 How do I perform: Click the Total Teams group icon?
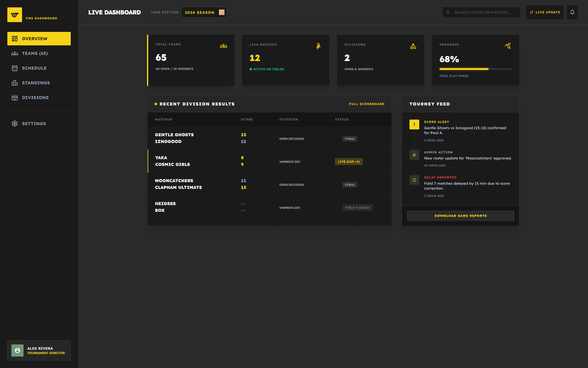tap(224, 46)
